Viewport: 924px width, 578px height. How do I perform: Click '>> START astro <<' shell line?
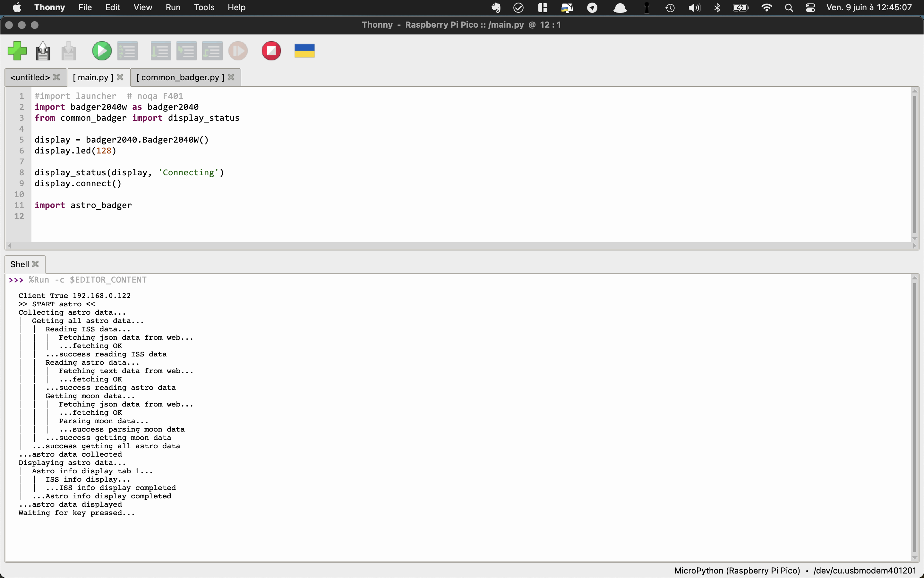56,304
